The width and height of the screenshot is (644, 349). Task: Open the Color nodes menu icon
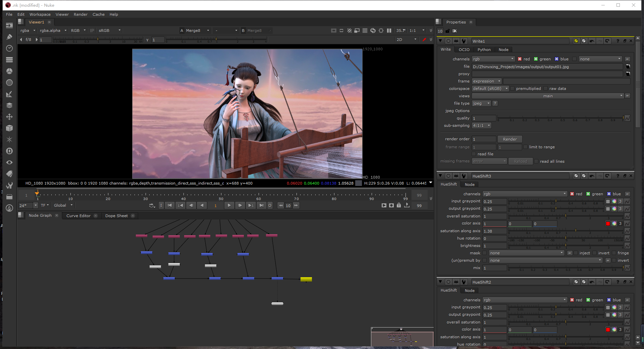point(9,71)
